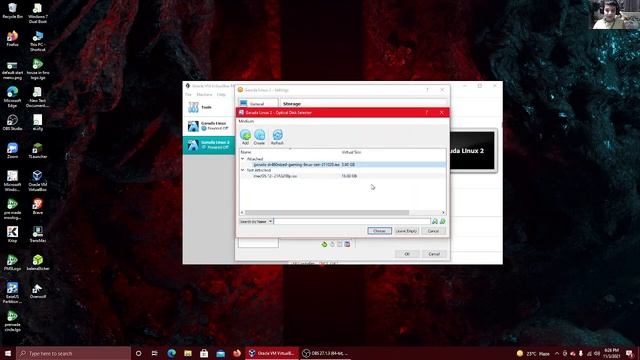This screenshot has width=640, height=360.
Task: Open balenaEtcher desktop shortcut
Action: coord(38,262)
